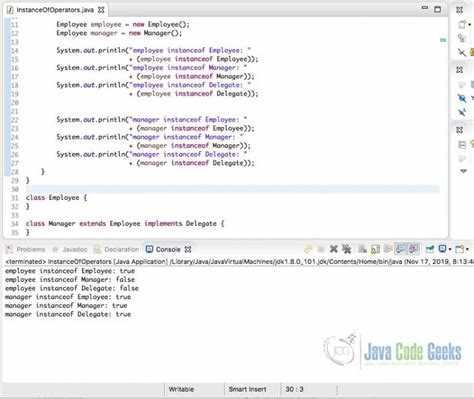The width and height of the screenshot is (474, 399).
Task: Switch to the Problems tab
Action: (31, 249)
